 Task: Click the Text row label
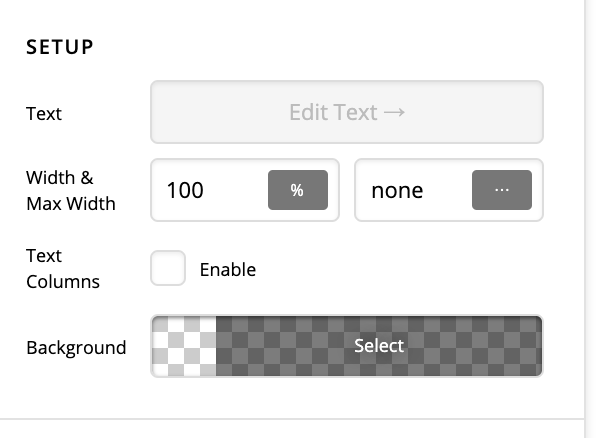[x=44, y=113]
